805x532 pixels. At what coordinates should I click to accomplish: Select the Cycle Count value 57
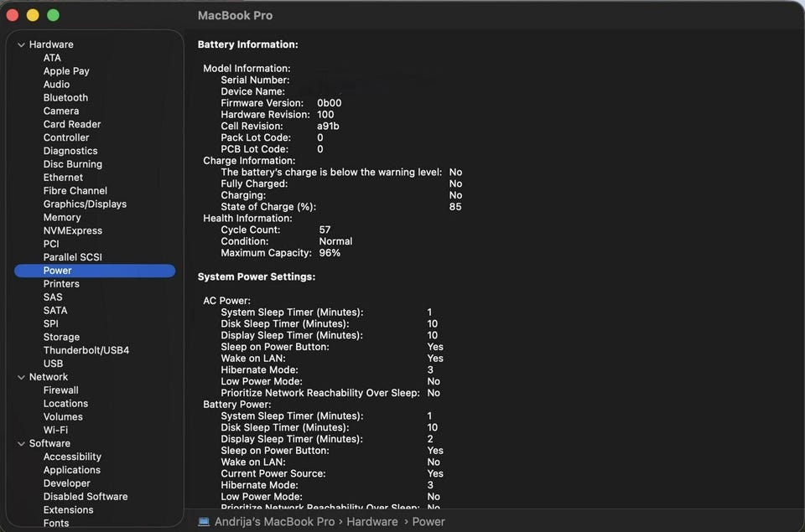tap(325, 230)
